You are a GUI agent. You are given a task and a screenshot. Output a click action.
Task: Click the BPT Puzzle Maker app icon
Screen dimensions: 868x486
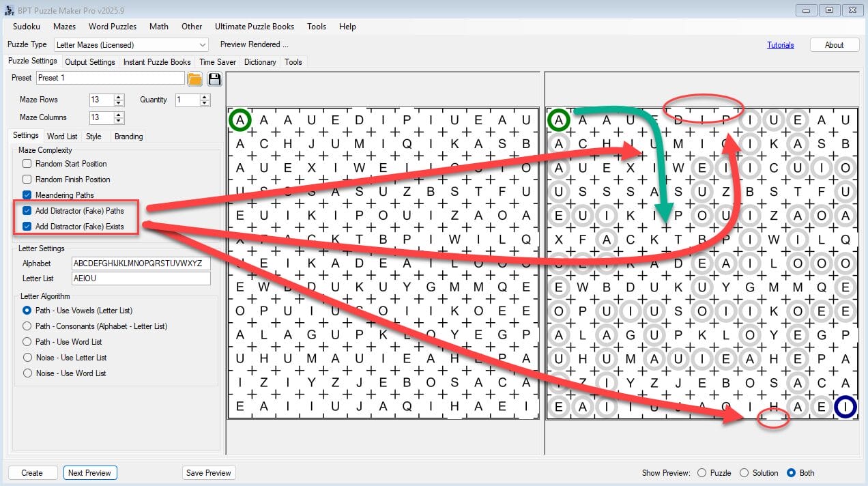click(x=9, y=10)
